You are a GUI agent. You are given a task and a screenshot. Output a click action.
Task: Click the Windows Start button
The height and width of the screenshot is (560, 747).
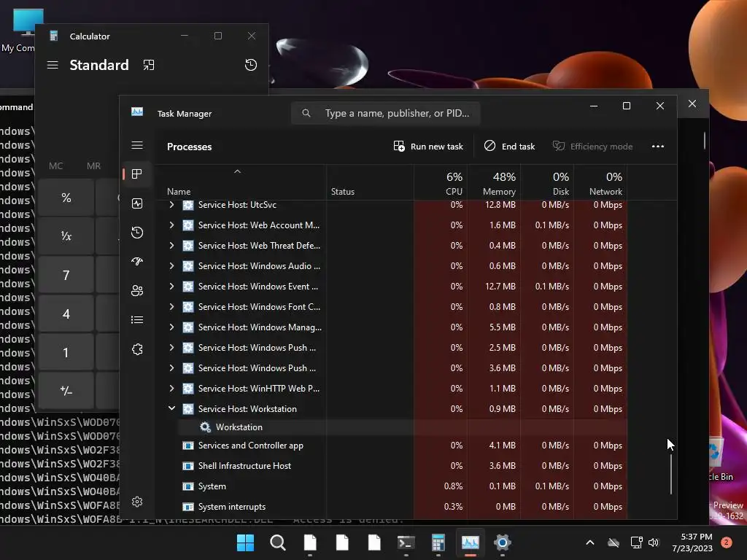point(245,542)
